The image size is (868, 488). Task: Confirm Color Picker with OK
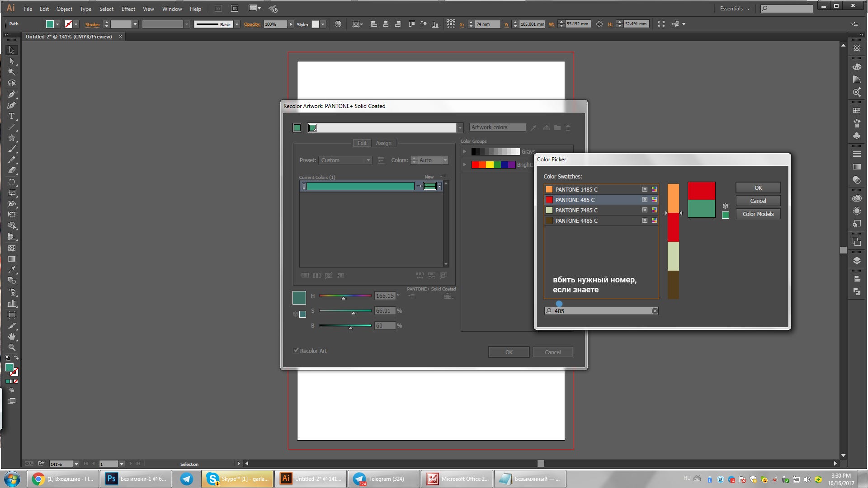click(x=758, y=188)
